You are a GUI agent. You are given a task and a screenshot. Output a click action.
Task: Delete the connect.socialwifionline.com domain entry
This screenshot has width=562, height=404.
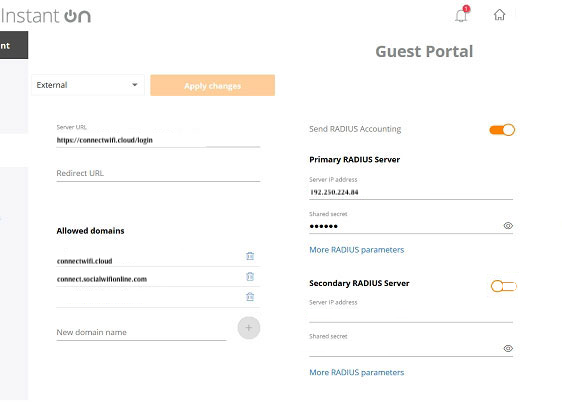pos(250,276)
